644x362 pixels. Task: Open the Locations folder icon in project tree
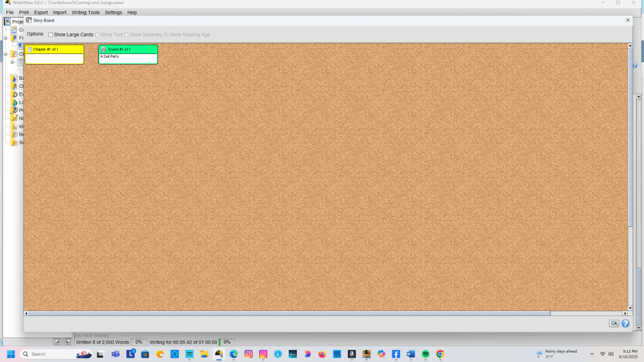(x=14, y=102)
